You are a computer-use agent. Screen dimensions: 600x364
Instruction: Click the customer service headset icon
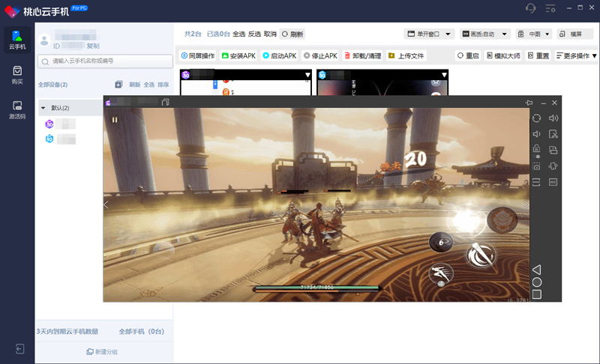pyautogui.click(x=531, y=8)
